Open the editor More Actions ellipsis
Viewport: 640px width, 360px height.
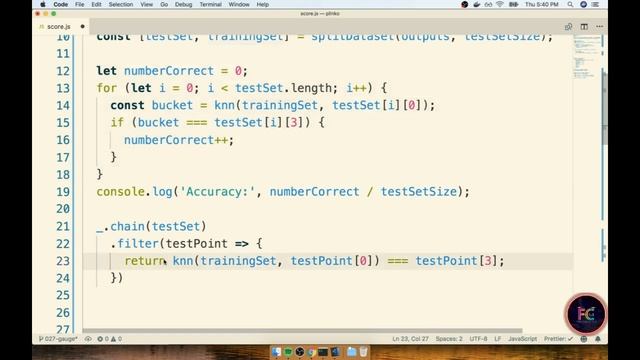tap(599, 27)
